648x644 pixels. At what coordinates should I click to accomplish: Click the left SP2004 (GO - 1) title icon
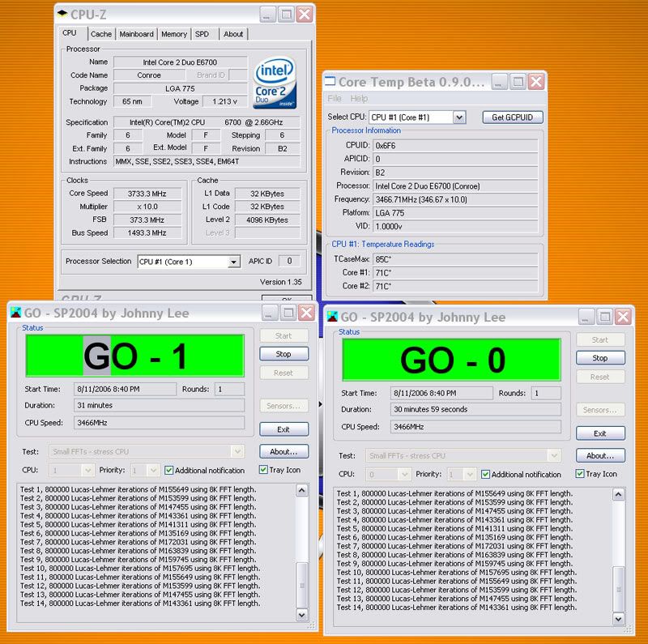tap(15, 313)
